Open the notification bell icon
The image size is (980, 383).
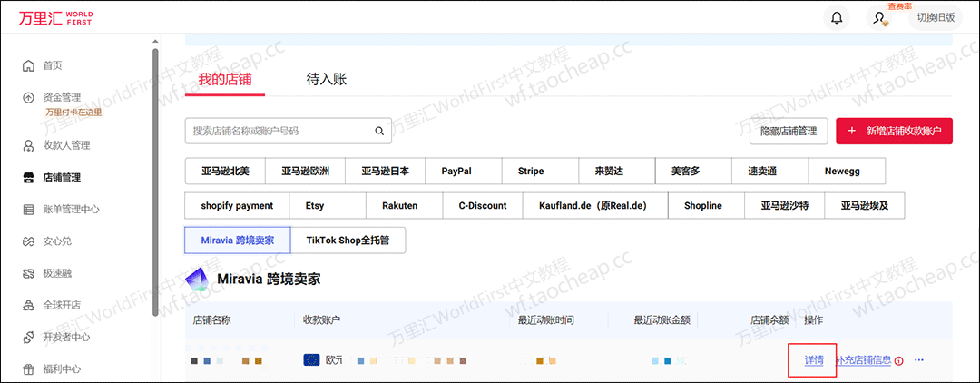pos(837,18)
